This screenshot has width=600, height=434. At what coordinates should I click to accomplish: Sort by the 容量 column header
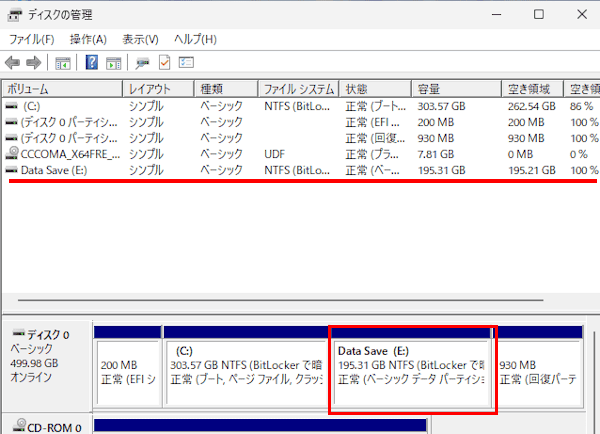[457, 89]
